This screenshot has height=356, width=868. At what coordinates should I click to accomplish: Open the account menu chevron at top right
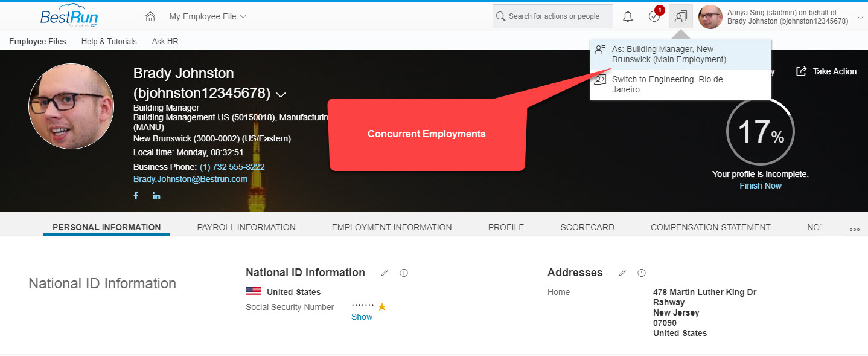click(x=860, y=18)
